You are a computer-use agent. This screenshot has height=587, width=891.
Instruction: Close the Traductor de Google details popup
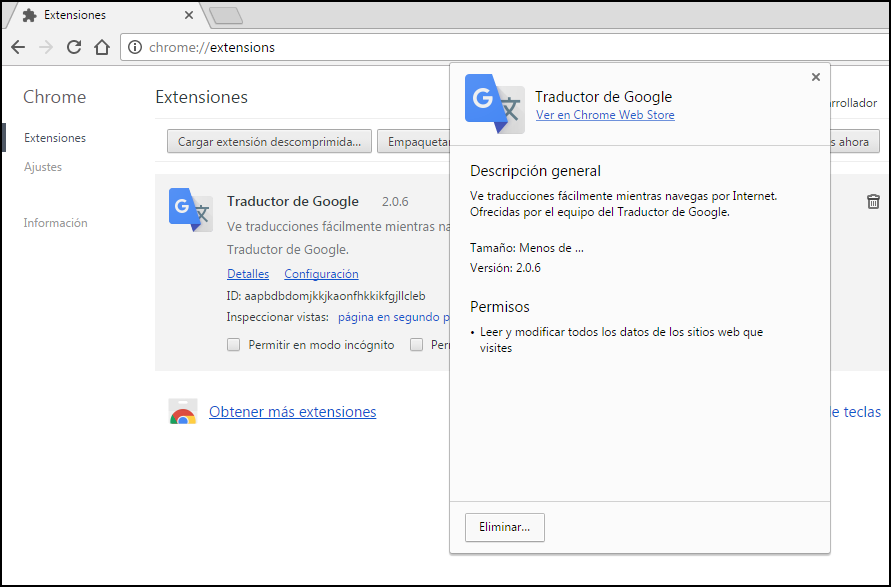pyautogui.click(x=816, y=77)
